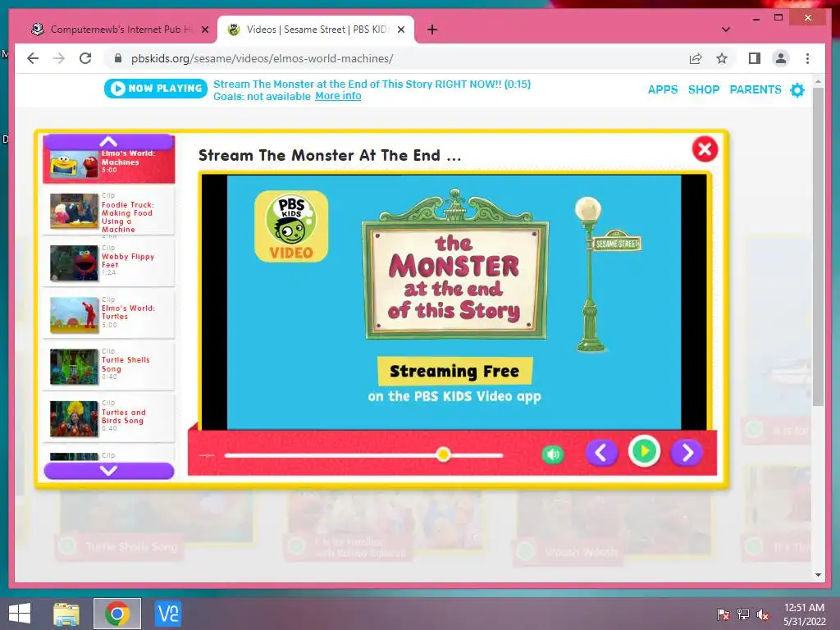Click the PBS KIDS VIDEO app logo in the video
Screen dimensions: 840x630
click(x=291, y=226)
